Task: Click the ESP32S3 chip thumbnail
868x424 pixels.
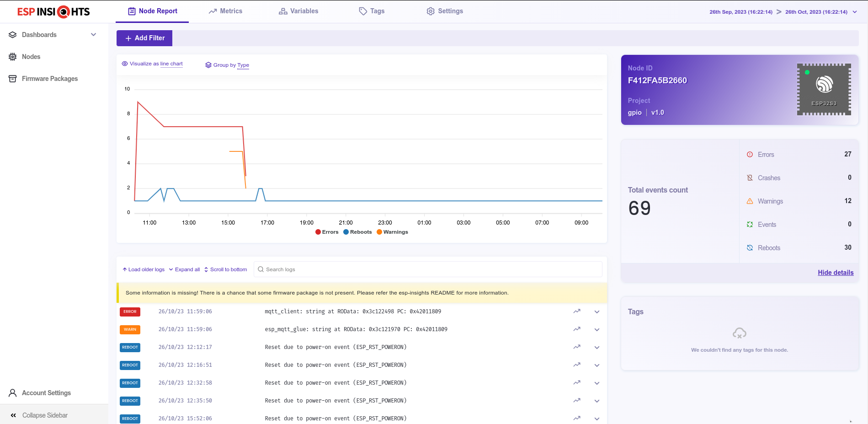Action: coord(824,89)
